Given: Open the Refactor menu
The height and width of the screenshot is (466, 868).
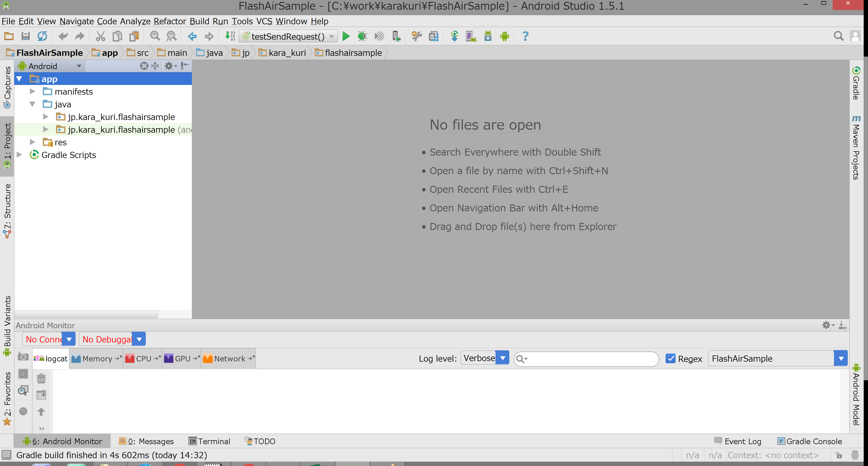Looking at the screenshot, I should pyautogui.click(x=170, y=21).
